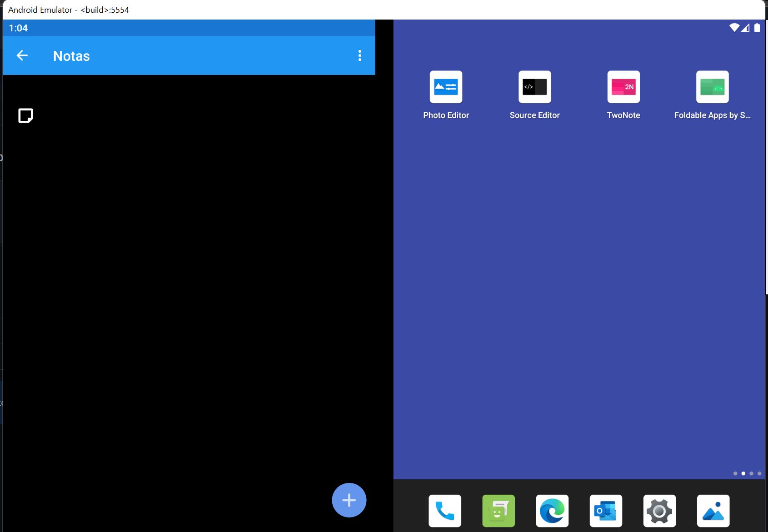
Task: Open the overflow menu in Notas
Action: 359,55
